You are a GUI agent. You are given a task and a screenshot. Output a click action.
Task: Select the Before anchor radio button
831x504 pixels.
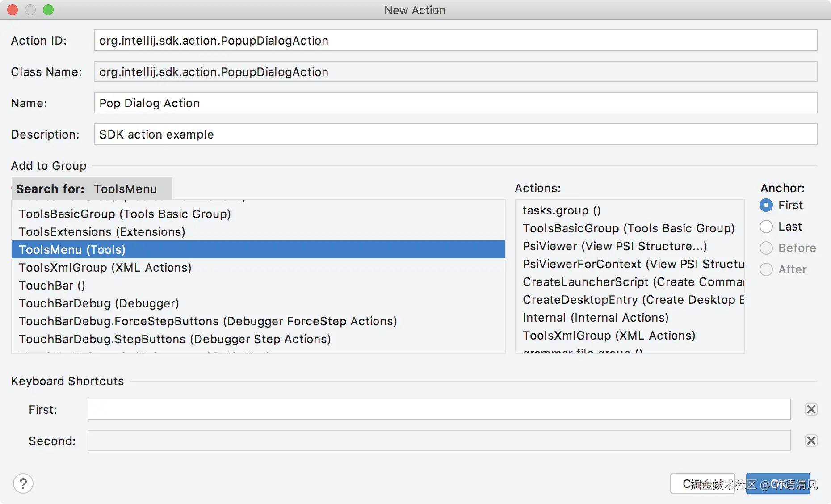pos(766,248)
